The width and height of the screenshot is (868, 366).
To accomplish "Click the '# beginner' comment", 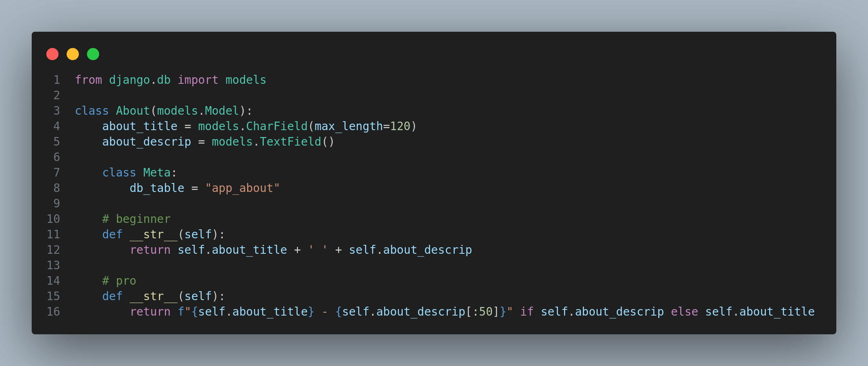I will click(x=137, y=219).
